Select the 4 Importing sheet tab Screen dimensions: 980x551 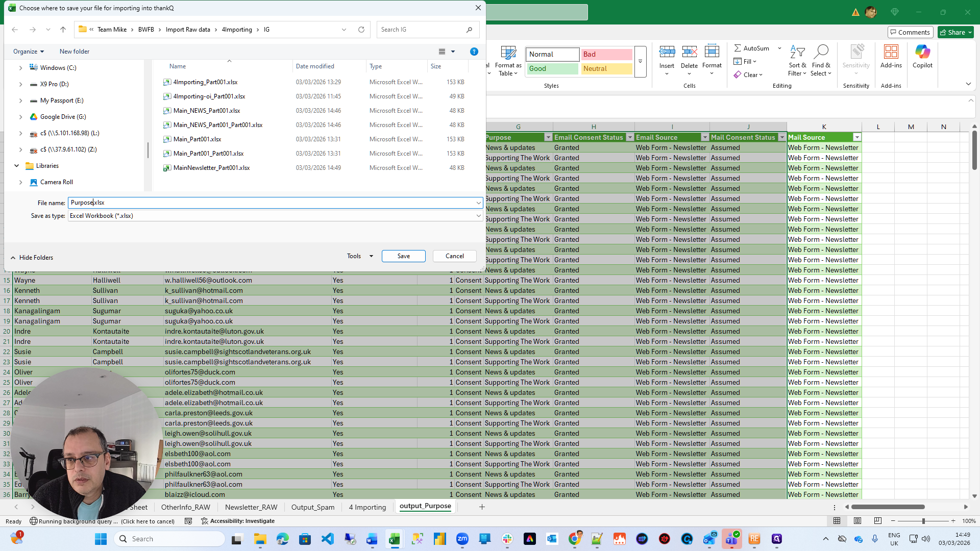[x=367, y=507]
